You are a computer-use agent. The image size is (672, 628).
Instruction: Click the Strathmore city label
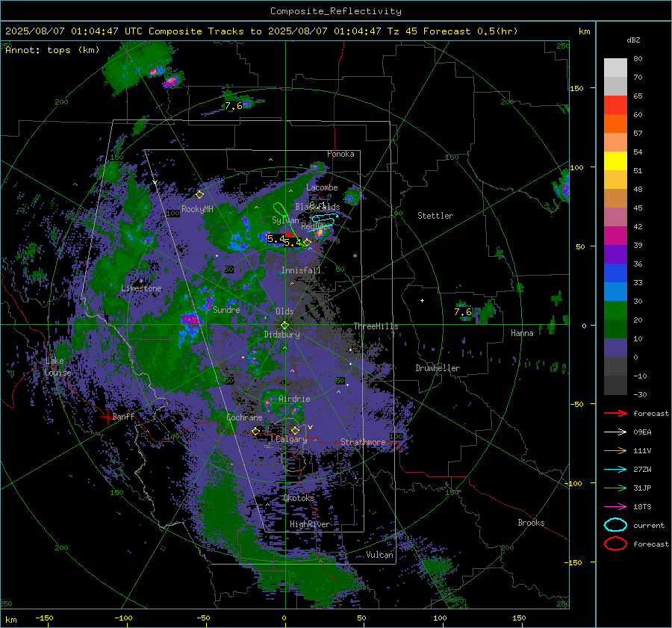(363, 442)
